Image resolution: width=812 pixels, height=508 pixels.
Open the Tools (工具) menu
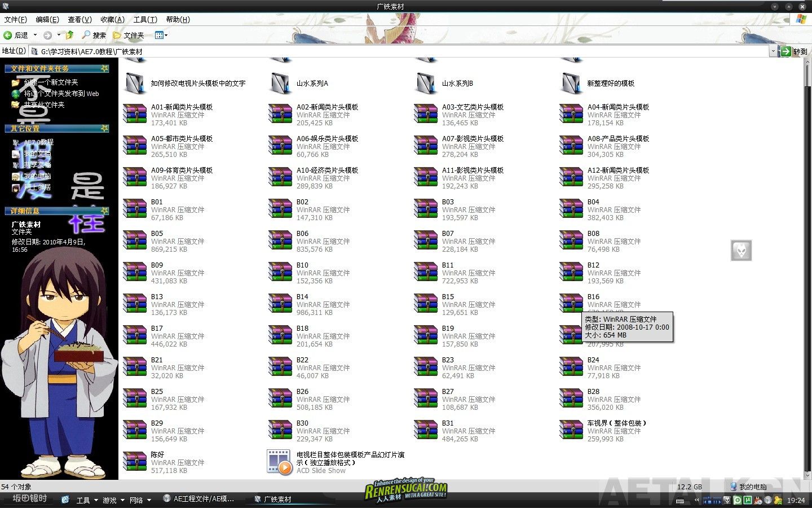tap(145, 19)
